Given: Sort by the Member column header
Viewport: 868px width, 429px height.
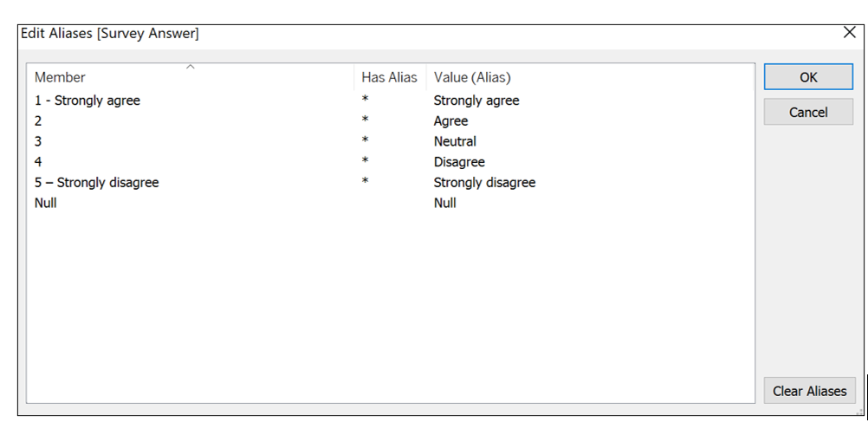Looking at the screenshot, I should [61, 78].
